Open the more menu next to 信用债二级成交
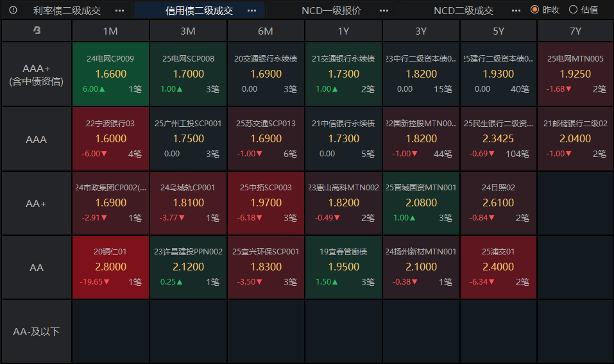 click(252, 10)
